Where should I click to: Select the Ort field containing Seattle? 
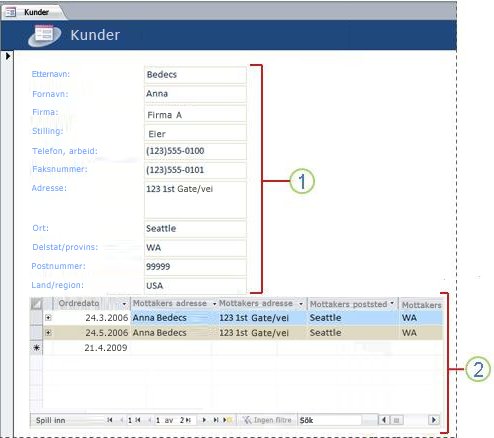pyautogui.click(x=195, y=229)
